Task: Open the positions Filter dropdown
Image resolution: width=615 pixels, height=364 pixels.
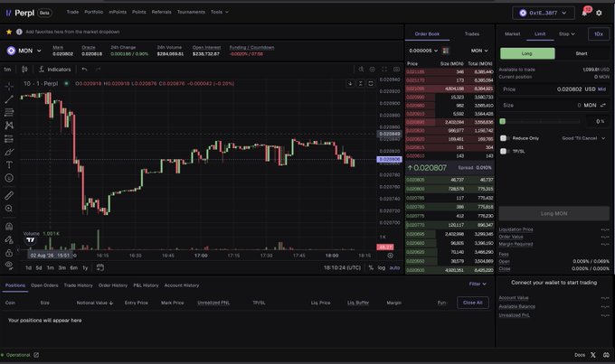Action: coord(478,284)
